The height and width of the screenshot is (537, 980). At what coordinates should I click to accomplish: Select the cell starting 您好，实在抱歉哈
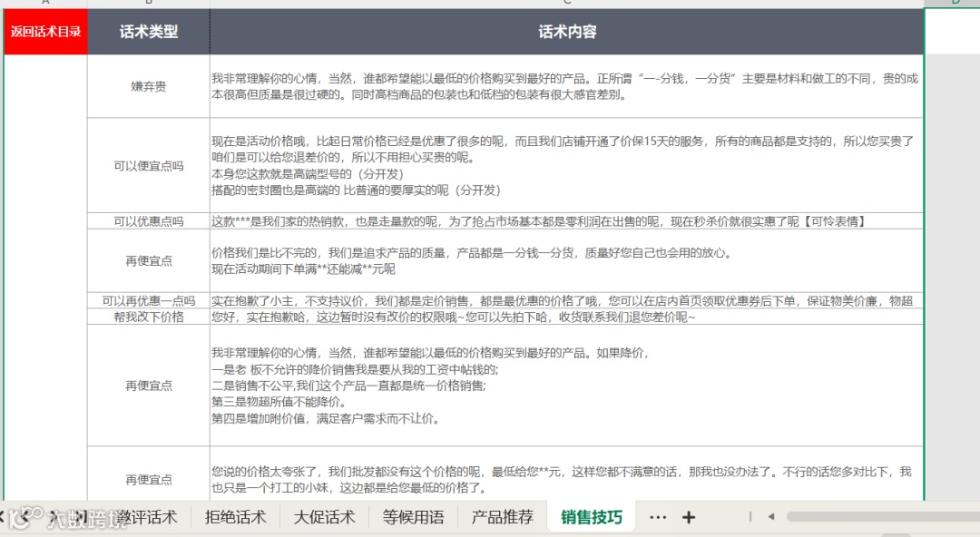click(x=567, y=317)
